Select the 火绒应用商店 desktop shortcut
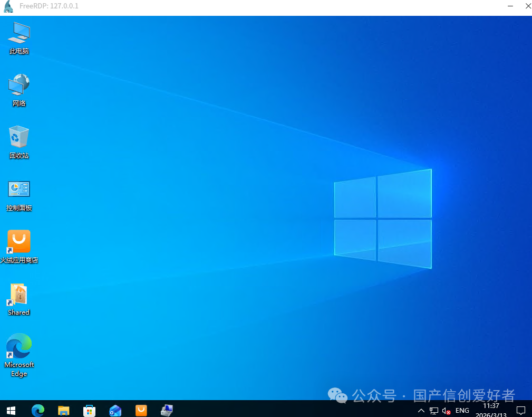This screenshot has height=417, width=532. (x=19, y=247)
